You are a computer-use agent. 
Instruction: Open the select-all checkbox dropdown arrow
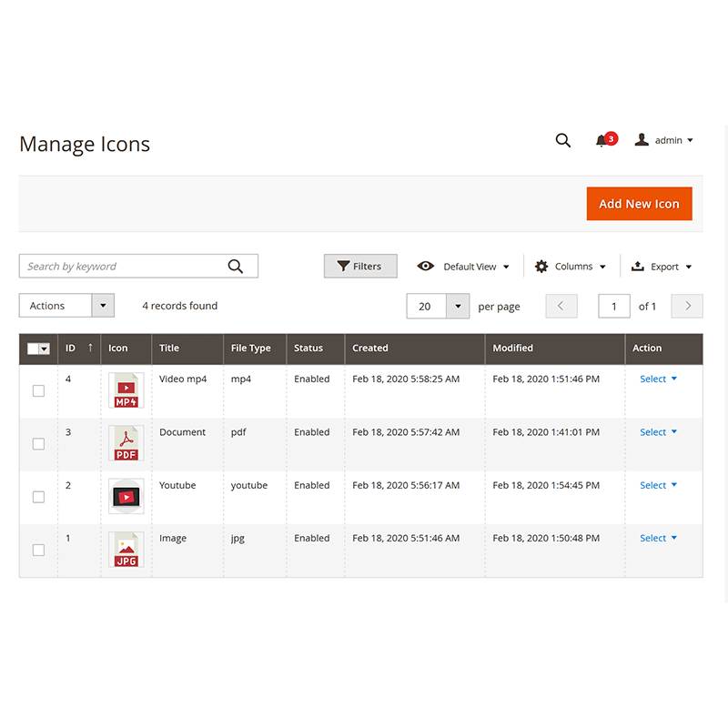point(45,349)
